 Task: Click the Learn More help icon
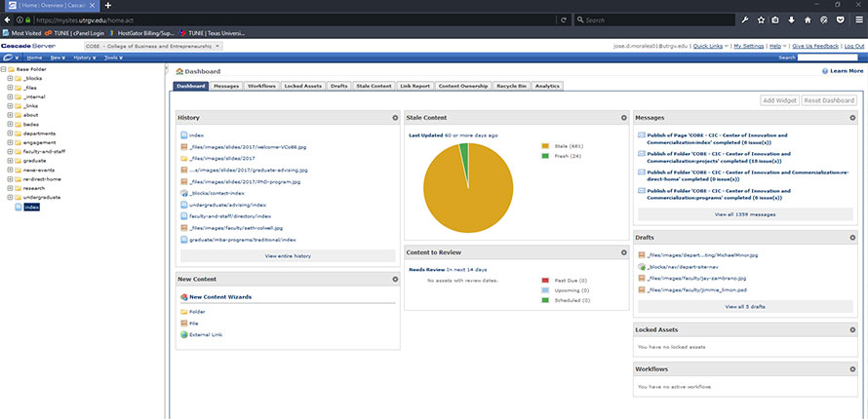(x=826, y=71)
